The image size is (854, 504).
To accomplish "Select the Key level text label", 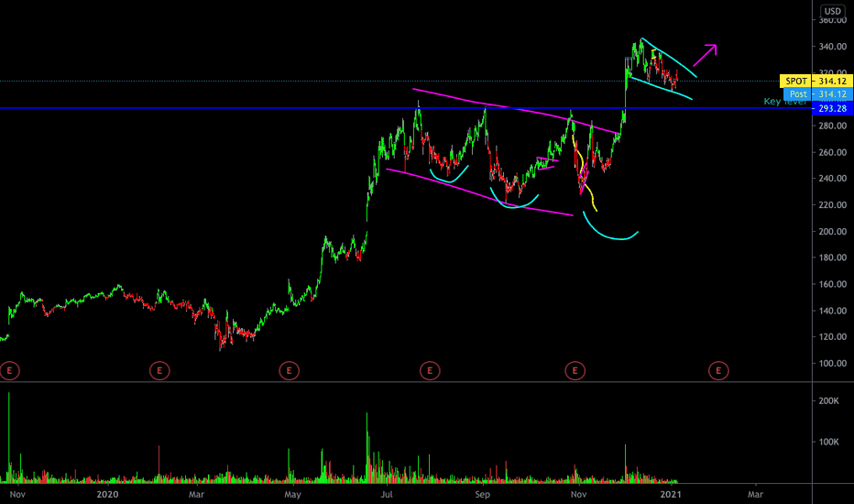I will [785, 102].
